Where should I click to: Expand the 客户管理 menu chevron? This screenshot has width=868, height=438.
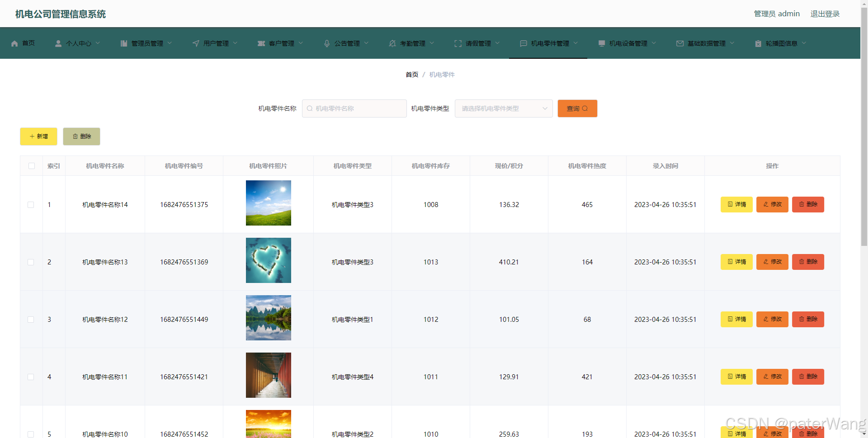(x=301, y=43)
